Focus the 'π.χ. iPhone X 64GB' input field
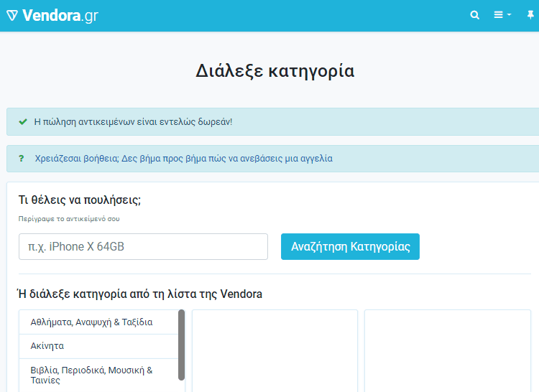 coord(143,246)
